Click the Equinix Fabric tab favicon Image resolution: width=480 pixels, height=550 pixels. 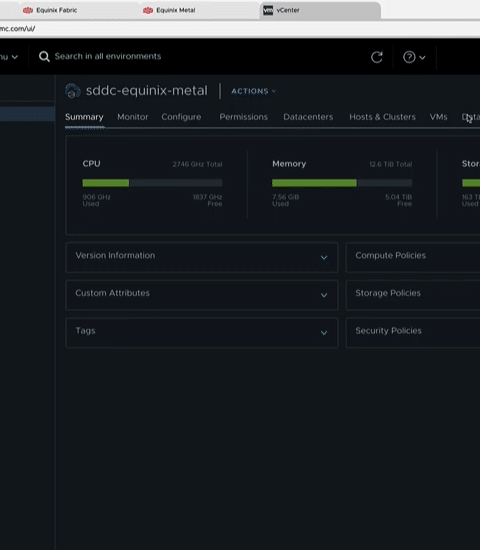pyautogui.click(x=28, y=10)
